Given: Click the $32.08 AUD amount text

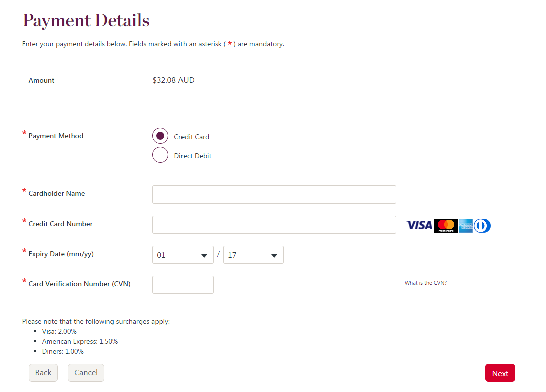Looking at the screenshot, I should pos(173,80).
